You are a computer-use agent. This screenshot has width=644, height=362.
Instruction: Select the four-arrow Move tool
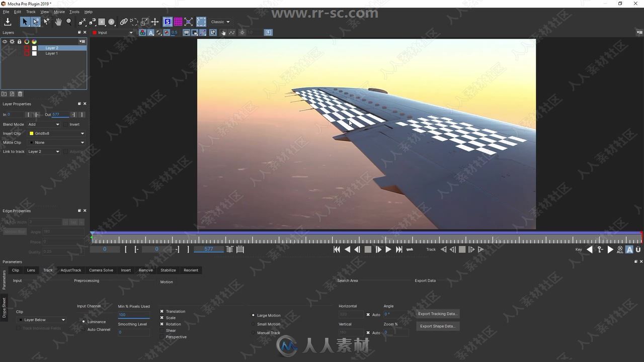click(x=155, y=22)
